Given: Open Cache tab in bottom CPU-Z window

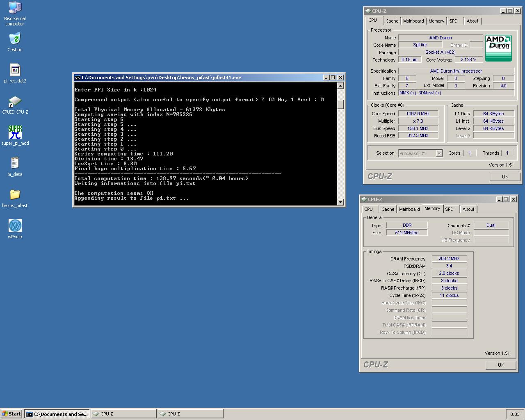Looking at the screenshot, I should coord(388,209).
